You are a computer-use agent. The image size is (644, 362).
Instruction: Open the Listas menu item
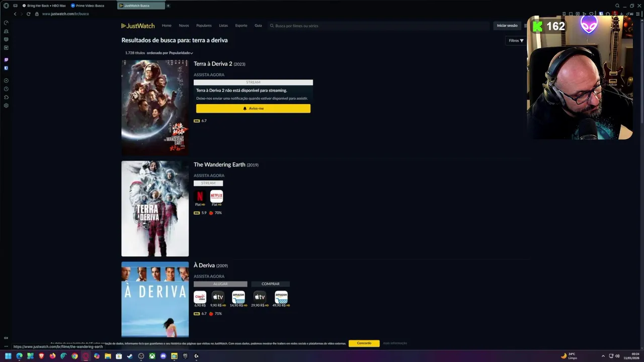pos(223,26)
